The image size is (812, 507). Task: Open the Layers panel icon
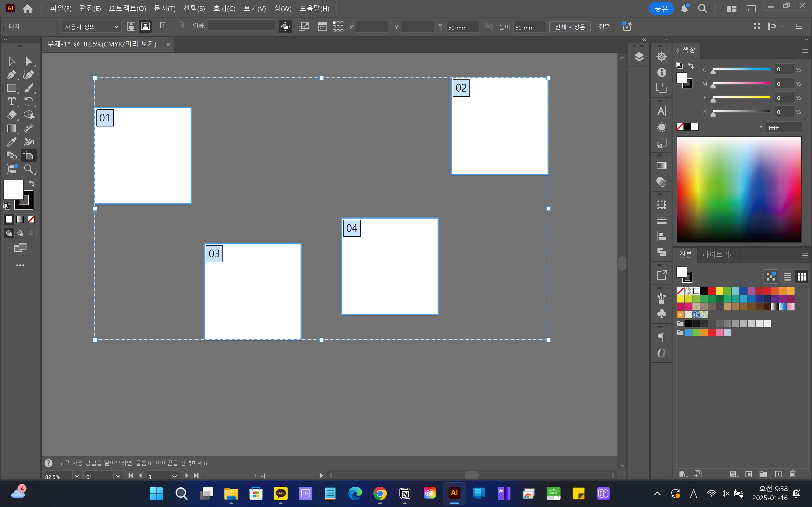pyautogui.click(x=639, y=57)
